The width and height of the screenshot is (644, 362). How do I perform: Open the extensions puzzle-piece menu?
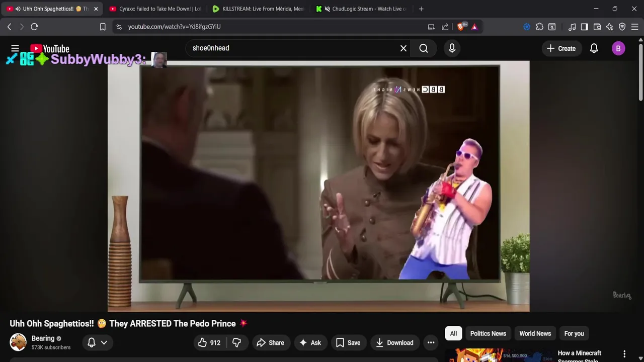point(540,27)
